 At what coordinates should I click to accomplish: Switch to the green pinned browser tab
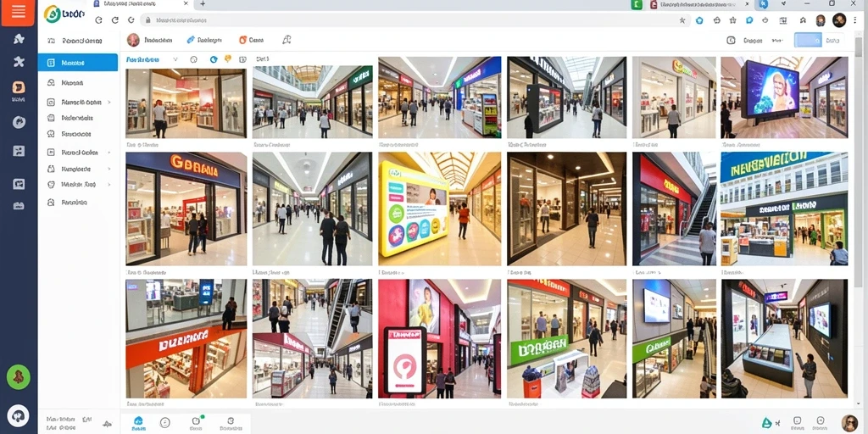(637, 4)
